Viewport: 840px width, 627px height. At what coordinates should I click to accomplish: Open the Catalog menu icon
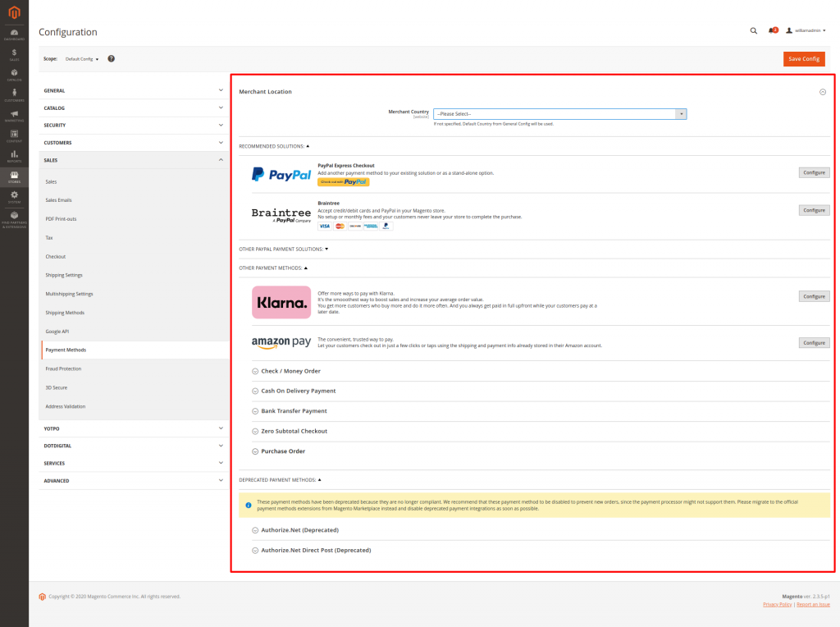tap(14, 74)
